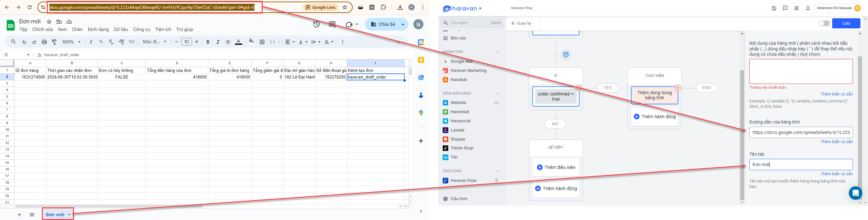Image resolution: width=868 pixels, height=220 pixels.
Task: Check the cloud document status icon
Action: 70,22
